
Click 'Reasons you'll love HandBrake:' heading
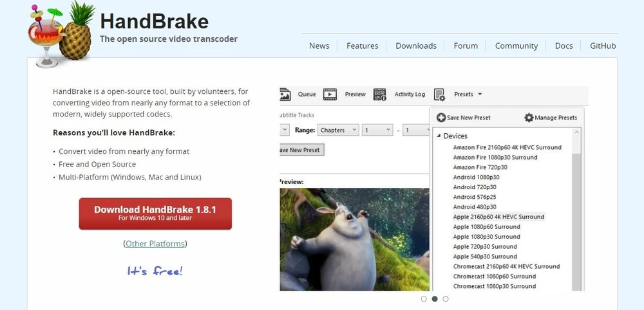114,133
